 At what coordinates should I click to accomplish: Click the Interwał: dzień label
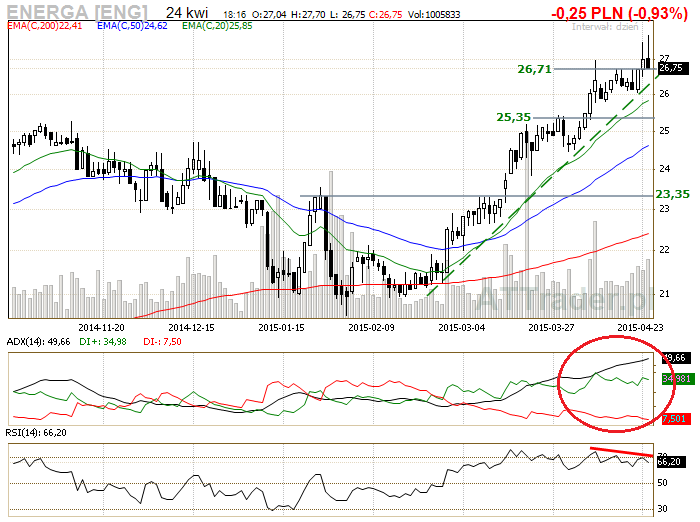(x=605, y=27)
